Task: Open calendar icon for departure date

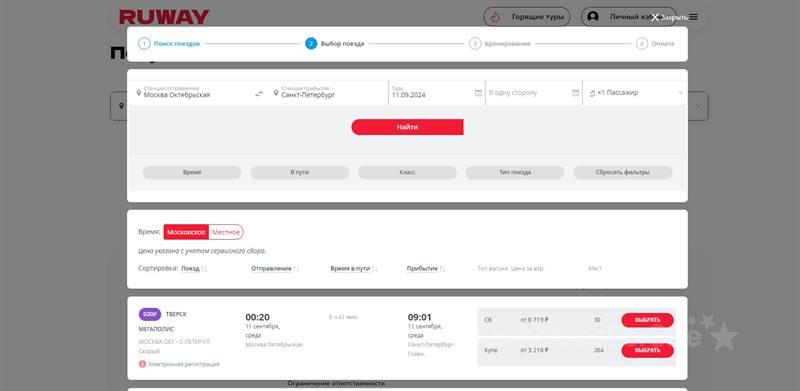Action: [478, 93]
